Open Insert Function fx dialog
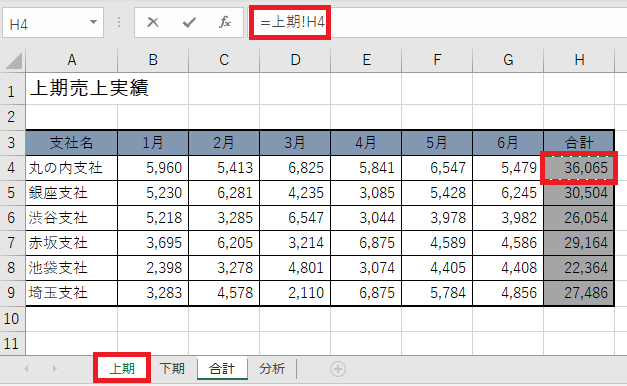Image resolution: width=627 pixels, height=386 pixels. (x=225, y=22)
